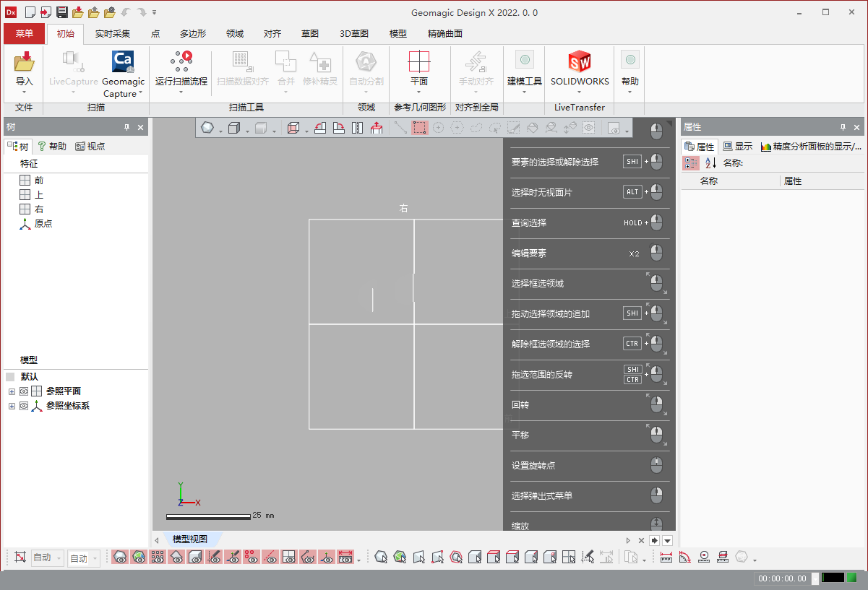Toggle visibility of 参照坐标系 in model tree
The width and height of the screenshot is (868, 590).
24,406
